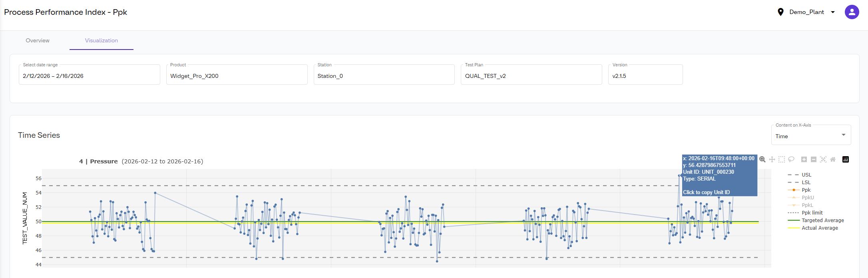This screenshot has height=278, width=868.
Task: Open the user account avatar
Action: click(x=852, y=12)
